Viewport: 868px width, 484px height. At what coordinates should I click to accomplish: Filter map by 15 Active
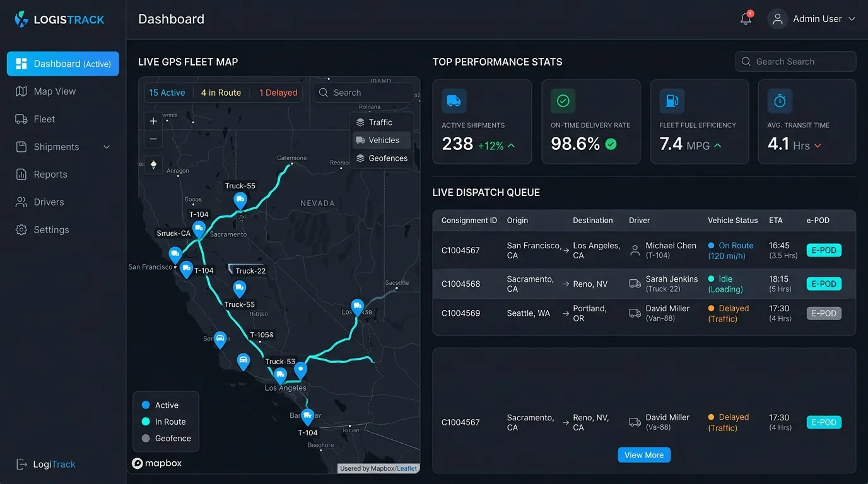pos(167,93)
